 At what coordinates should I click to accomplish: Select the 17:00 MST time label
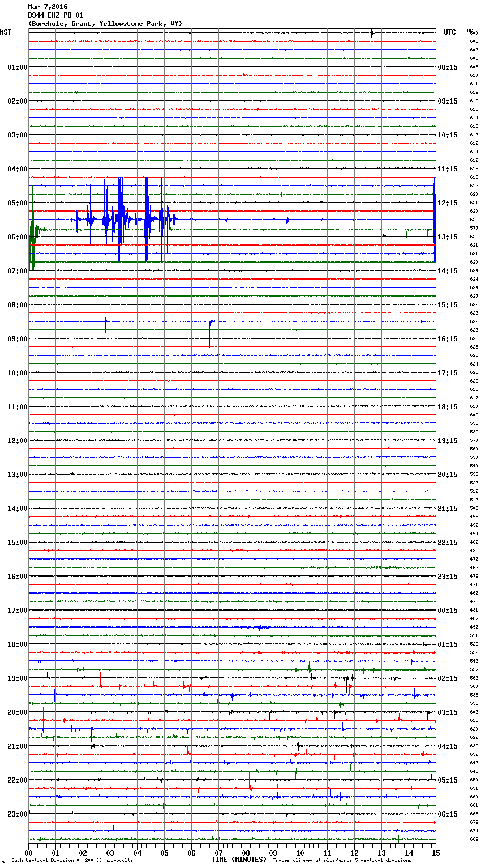[18, 611]
